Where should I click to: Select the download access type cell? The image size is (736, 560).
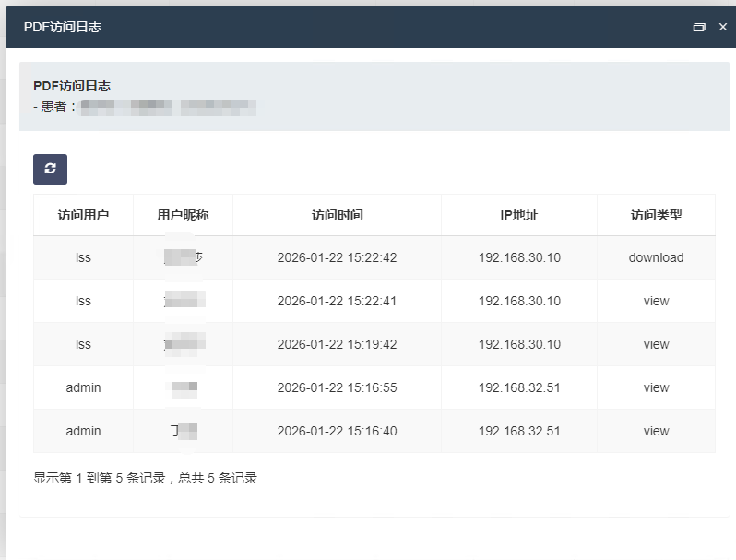tap(656, 257)
